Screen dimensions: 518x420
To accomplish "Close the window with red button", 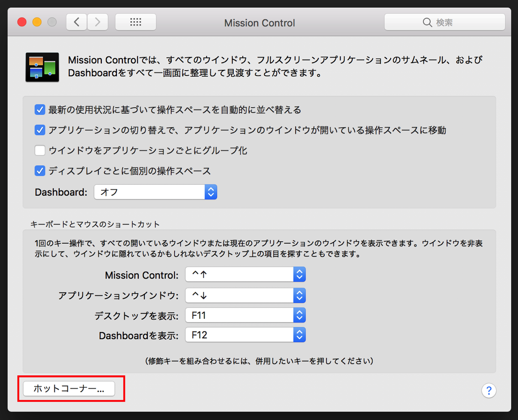I will point(22,22).
